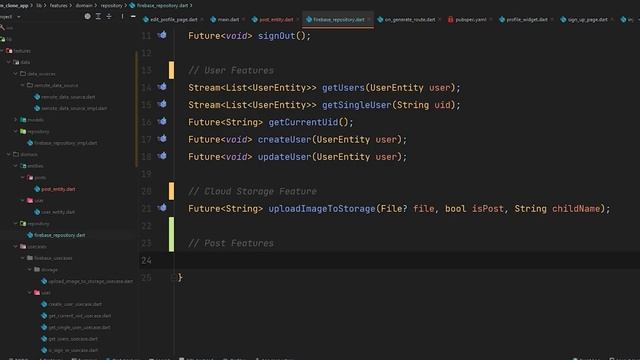This screenshot has height=360, width=640.
Task: Open the profile_widget.dart tab
Action: coord(527,19)
